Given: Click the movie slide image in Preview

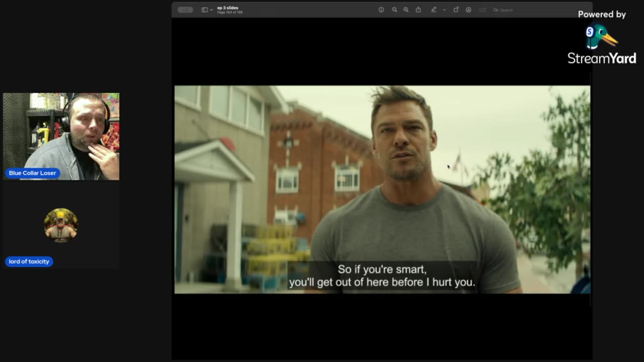Looking at the screenshot, I should (x=382, y=190).
